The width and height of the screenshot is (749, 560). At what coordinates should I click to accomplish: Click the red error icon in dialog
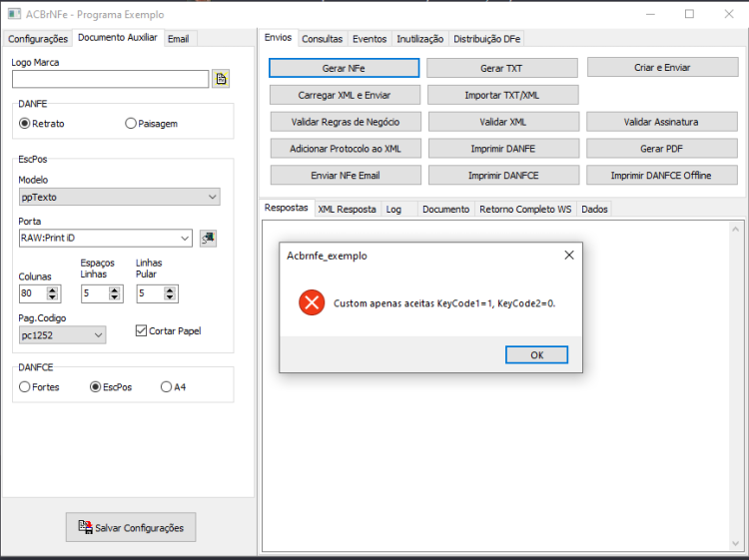tap(312, 302)
